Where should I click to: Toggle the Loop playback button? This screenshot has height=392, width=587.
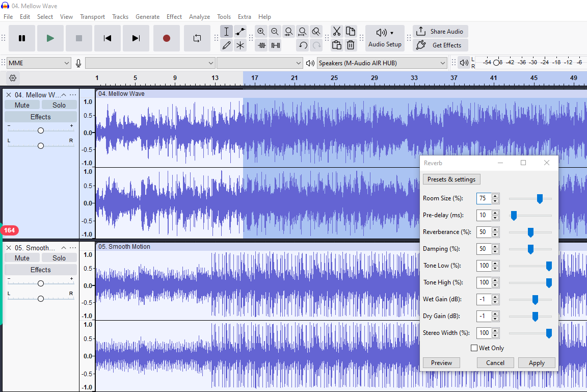(197, 38)
